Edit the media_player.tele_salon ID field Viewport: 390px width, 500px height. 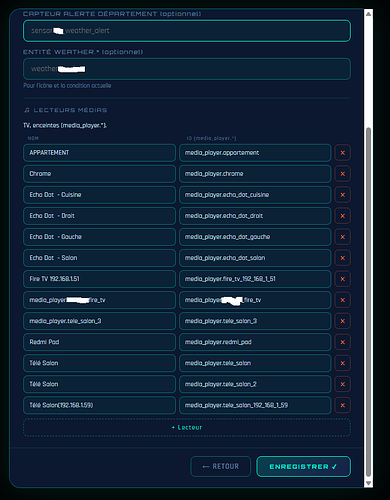tap(255, 363)
